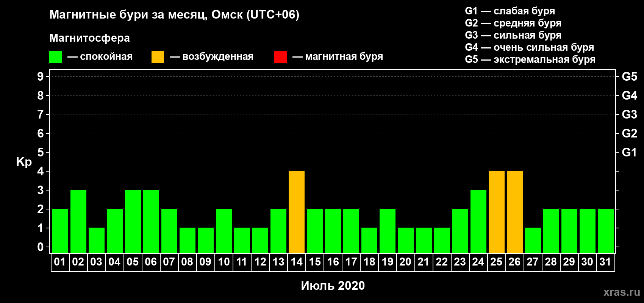
Task: Click the short green bar for day 27
Action: (x=533, y=240)
